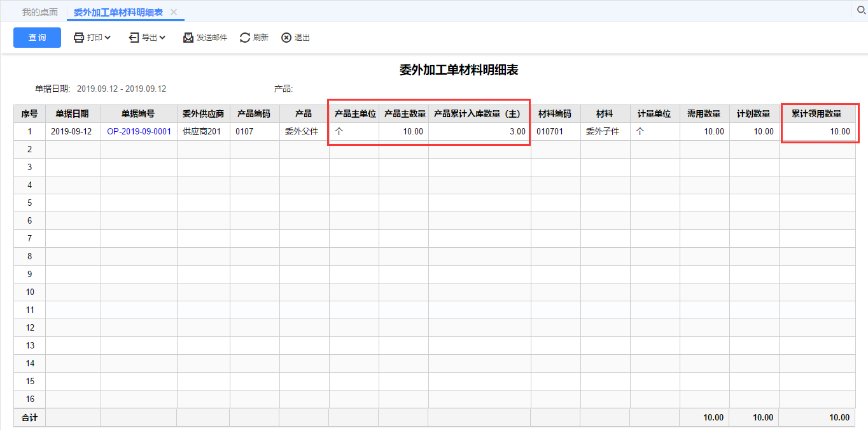Viewport: 868px width, 430px height.
Task: Expand the 导出 dropdown arrow
Action: click(162, 38)
